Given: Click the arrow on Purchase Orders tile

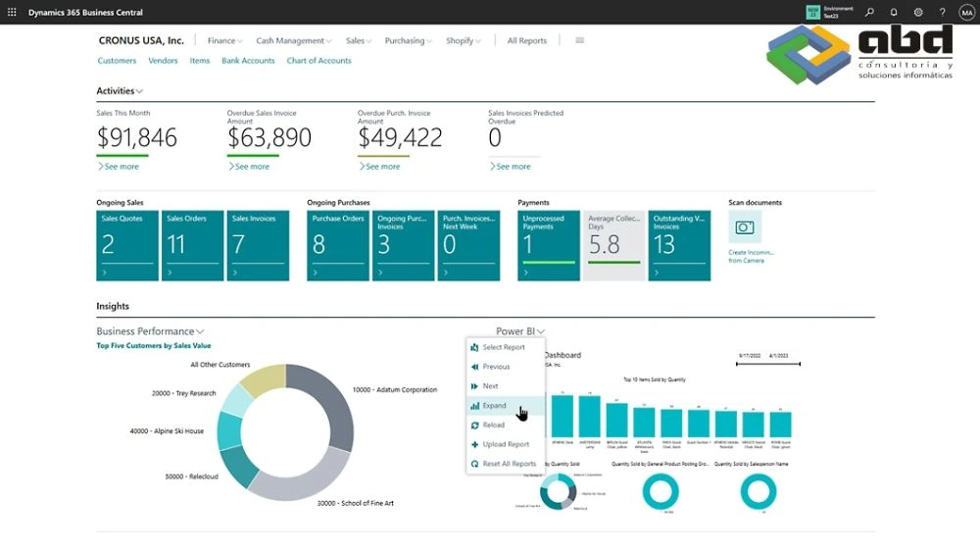Looking at the screenshot, I should [315, 273].
